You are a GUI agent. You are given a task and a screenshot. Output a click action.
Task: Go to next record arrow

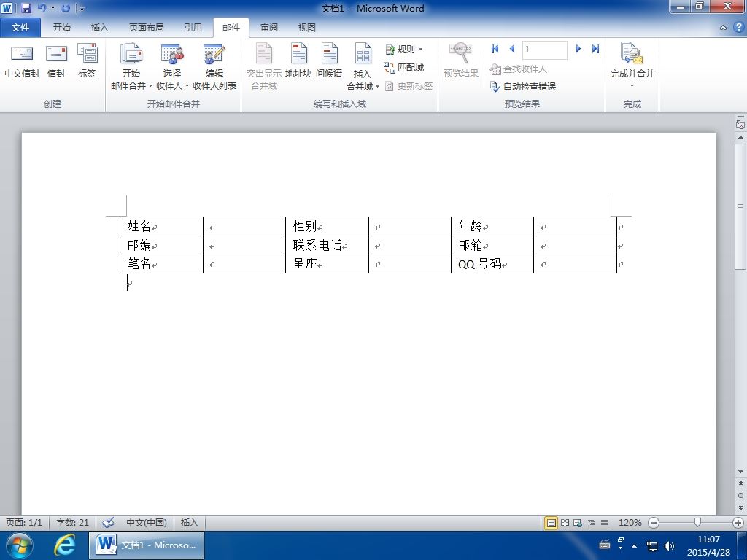(x=578, y=49)
